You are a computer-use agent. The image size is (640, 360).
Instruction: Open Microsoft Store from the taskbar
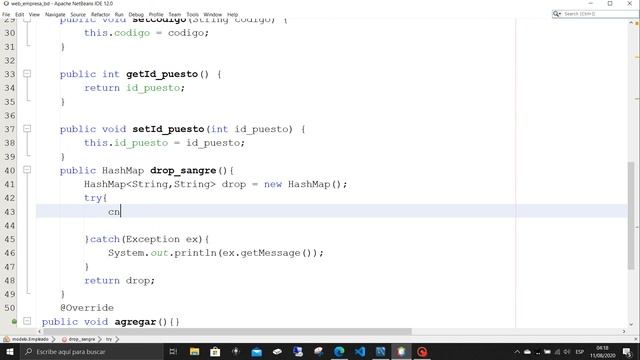215,351
